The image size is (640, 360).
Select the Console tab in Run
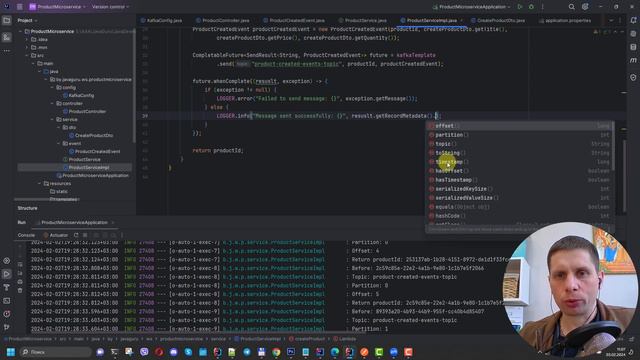pyautogui.click(x=26, y=235)
